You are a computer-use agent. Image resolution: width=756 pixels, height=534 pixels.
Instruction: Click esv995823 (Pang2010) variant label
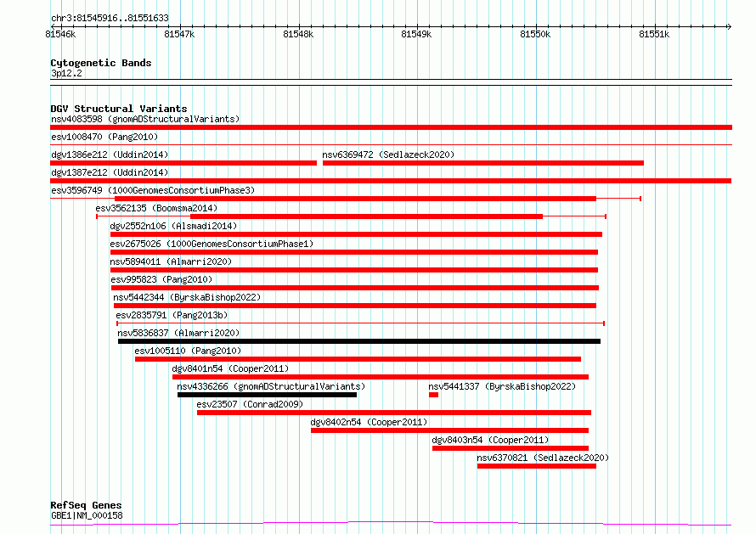point(161,279)
